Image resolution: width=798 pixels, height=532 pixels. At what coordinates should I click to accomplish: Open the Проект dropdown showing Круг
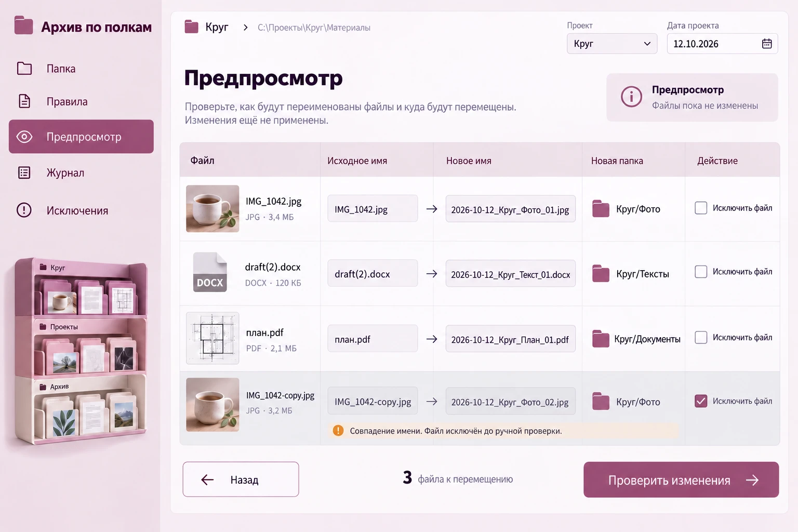(612, 44)
